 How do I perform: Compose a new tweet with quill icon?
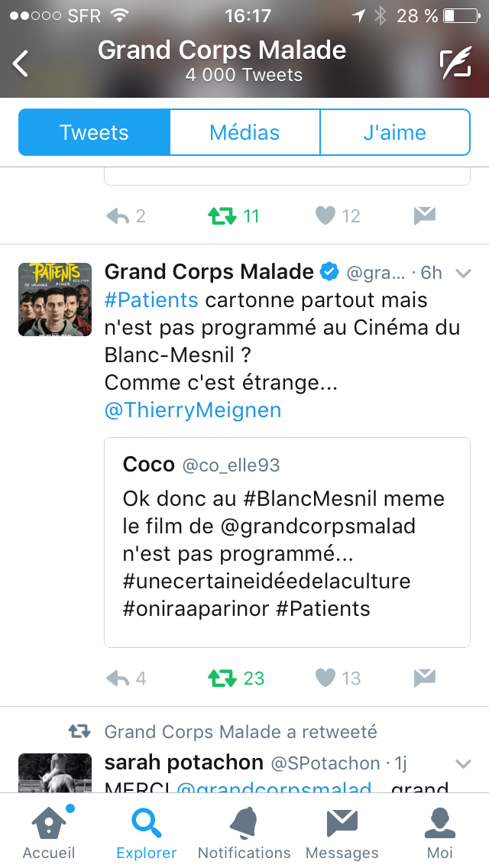pyautogui.click(x=455, y=63)
